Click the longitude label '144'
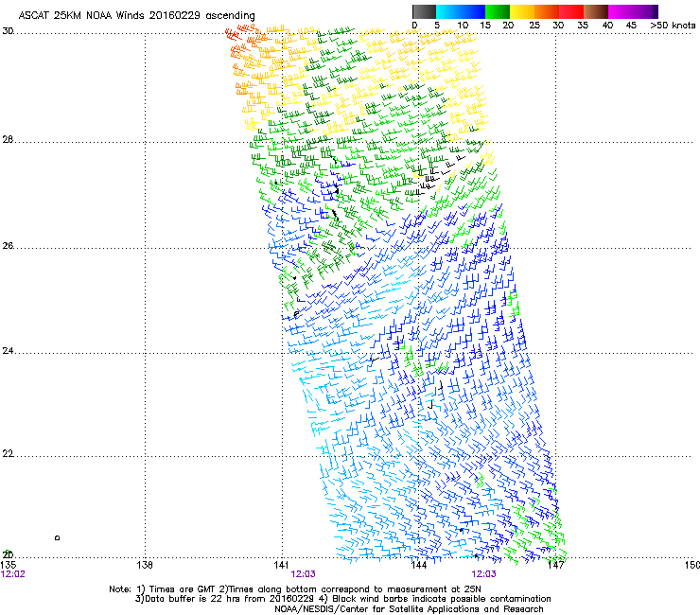Viewport: 700px width, 615px height. click(x=418, y=565)
